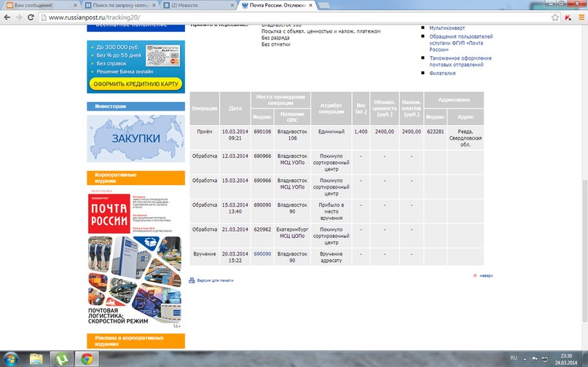Click the Почта России magazine cover

135,259
